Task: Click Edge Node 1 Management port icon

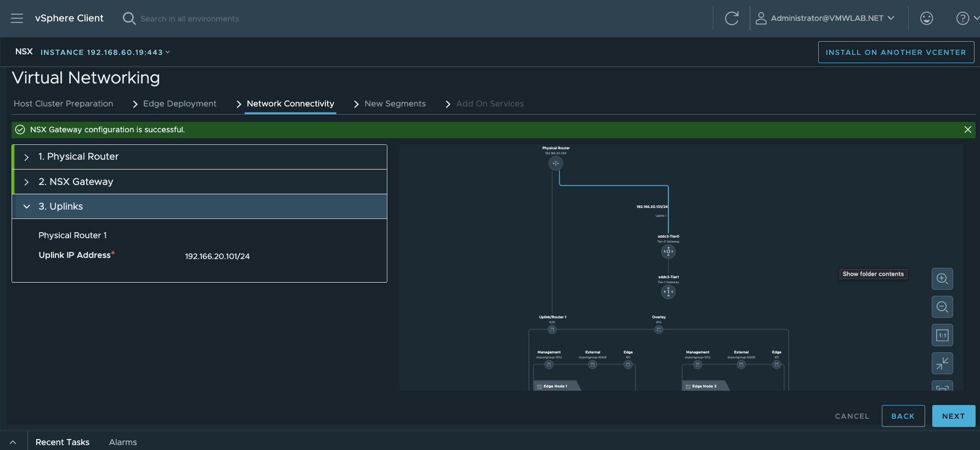Action: [x=549, y=365]
